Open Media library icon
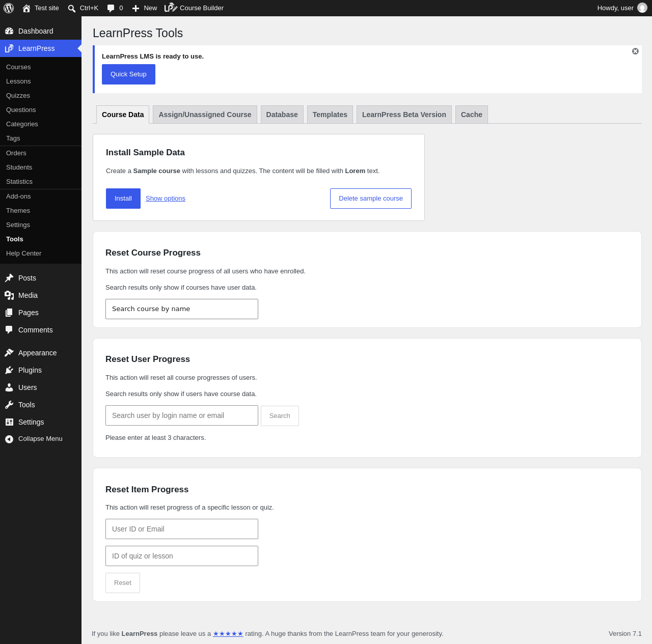 [9, 295]
